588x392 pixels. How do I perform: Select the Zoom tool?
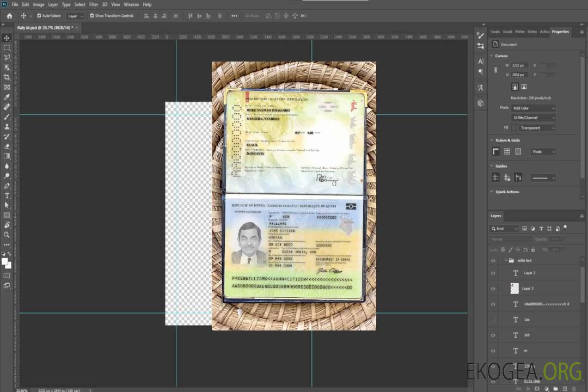tap(7, 235)
